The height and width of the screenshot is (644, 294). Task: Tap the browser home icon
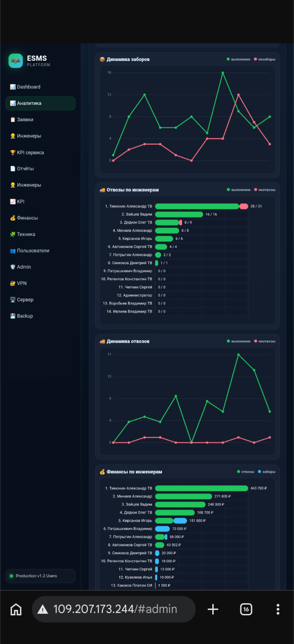point(16,609)
